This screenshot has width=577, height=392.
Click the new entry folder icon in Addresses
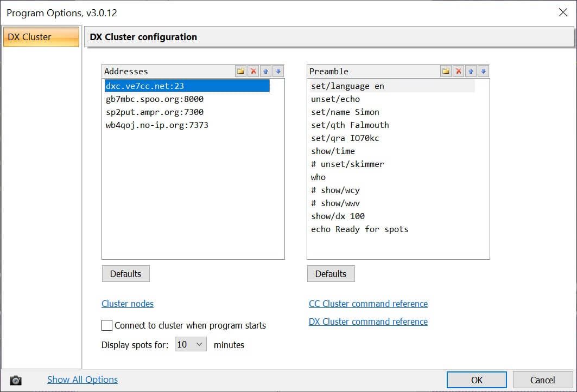(x=240, y=71)
